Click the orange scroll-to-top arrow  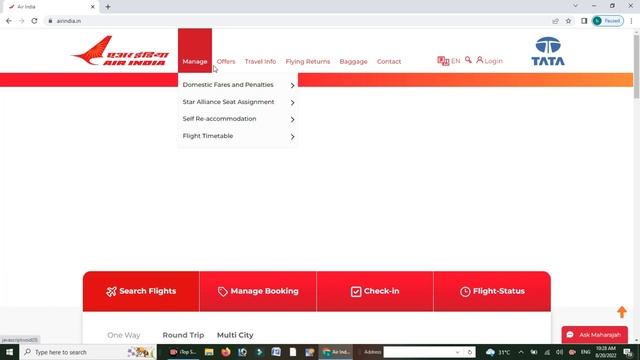tap(622, 312)
